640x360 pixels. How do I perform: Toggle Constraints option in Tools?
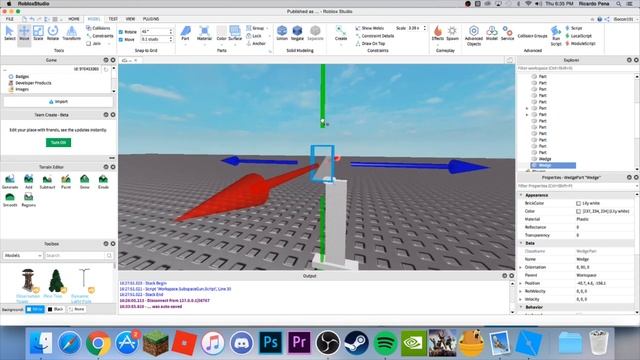click(100, 36)
